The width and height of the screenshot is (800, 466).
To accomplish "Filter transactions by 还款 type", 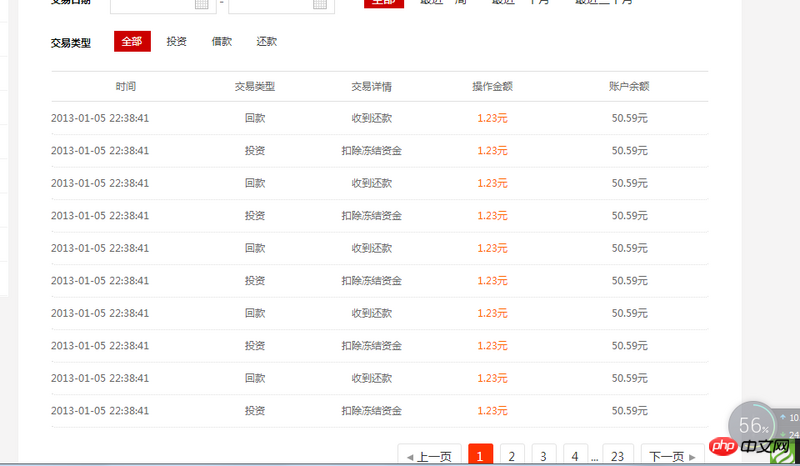I will [x=266, y=41].
